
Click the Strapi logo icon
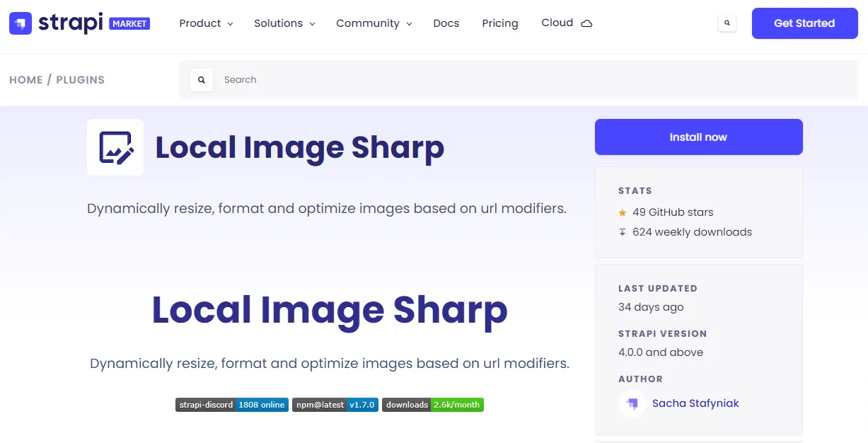coord(21,23)
